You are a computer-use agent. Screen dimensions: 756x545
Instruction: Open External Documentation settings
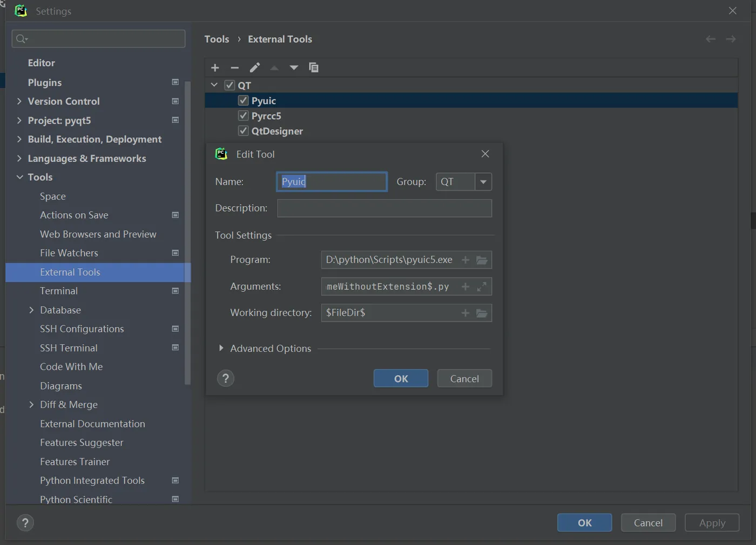click(92, 424)
